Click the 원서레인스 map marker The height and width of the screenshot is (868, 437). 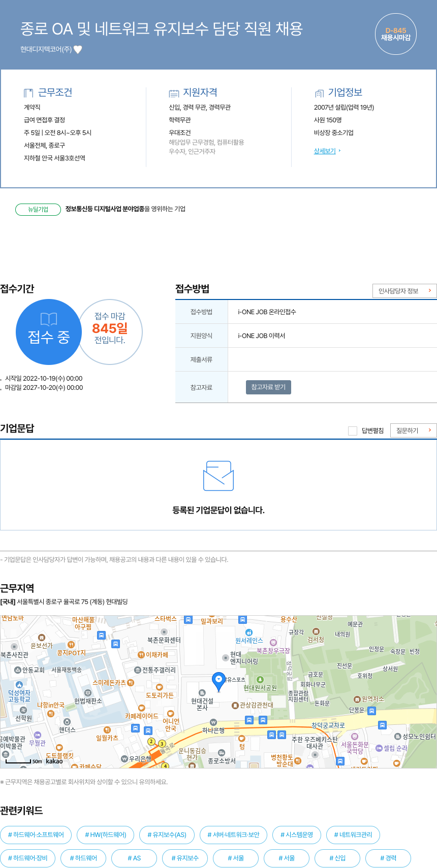[249, 632]
